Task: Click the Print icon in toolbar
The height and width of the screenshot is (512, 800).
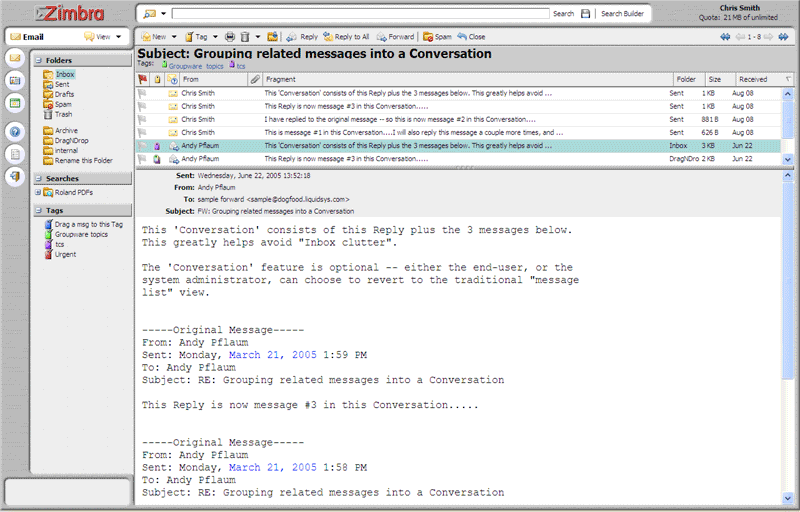Action: pyautogui.click(x=230, y=37)
